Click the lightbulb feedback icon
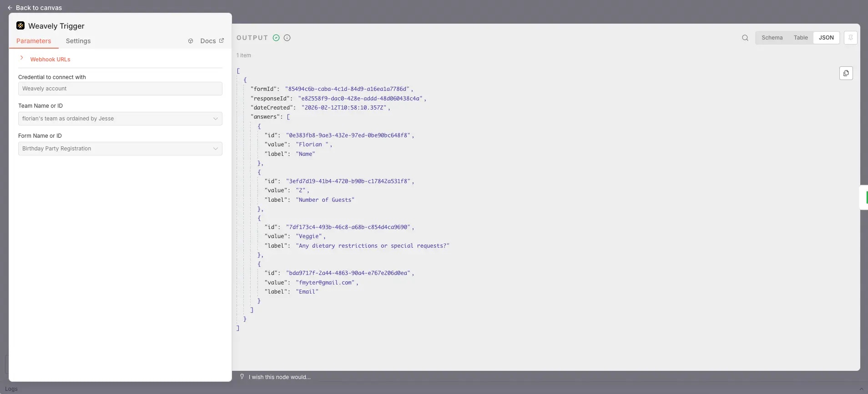The width and height of the screenshot is (868, 394). [x=242, y=377]
